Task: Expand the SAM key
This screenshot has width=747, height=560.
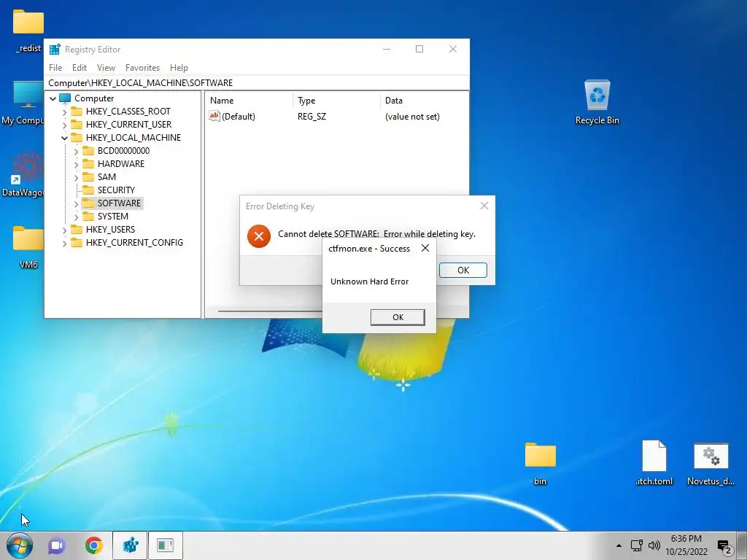Action: click(76, 177)
